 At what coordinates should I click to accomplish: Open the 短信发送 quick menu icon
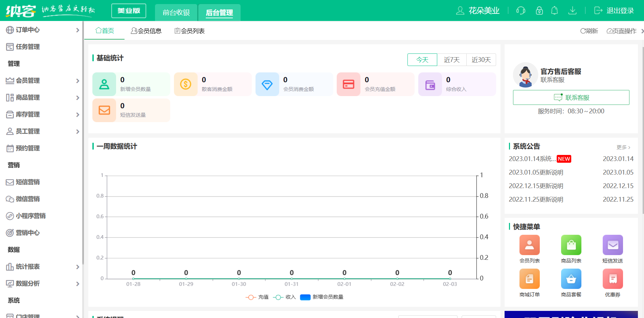click(x=613, y=245)
